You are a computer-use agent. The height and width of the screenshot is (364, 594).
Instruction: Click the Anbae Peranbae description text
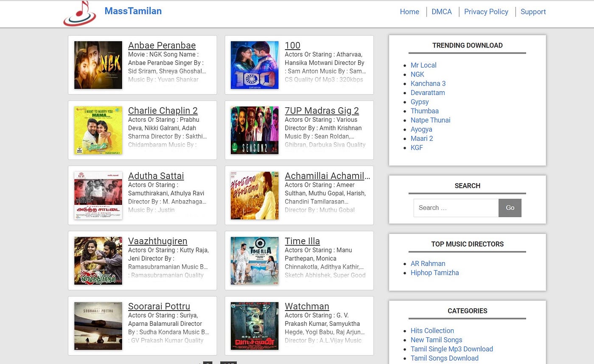[x=168, y=67]
